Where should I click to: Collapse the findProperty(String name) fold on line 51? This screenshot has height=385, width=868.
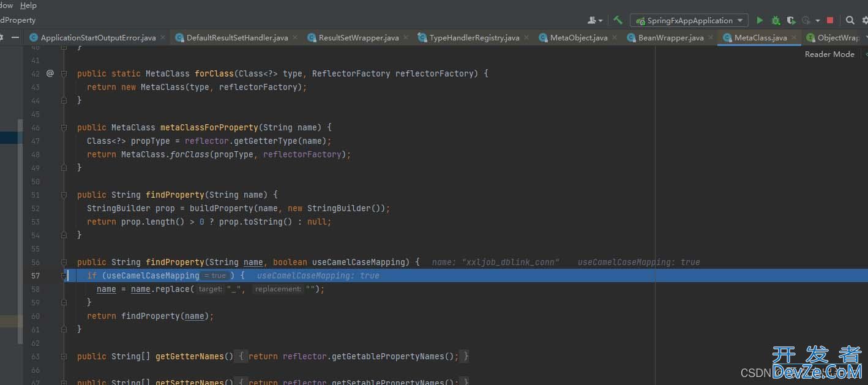64,195
